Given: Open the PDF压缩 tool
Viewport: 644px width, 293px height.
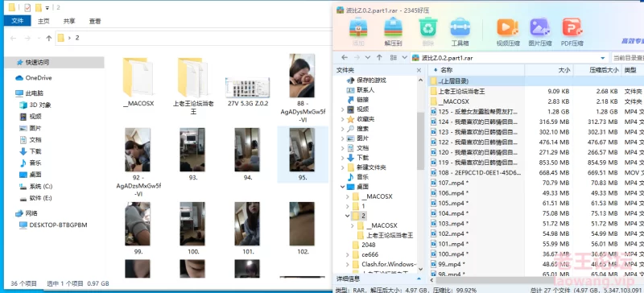Looking at the screenshot, I should point(572,31).
